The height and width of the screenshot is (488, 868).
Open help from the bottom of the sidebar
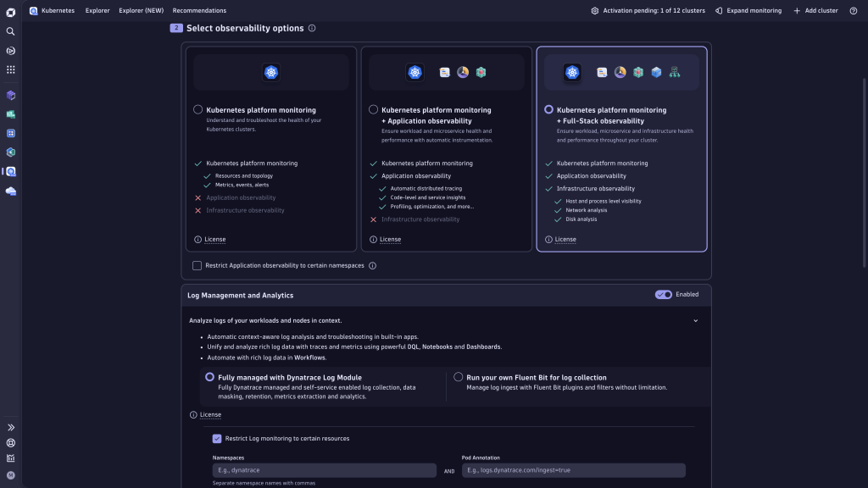pyautogui.click(x=10, y=442)
